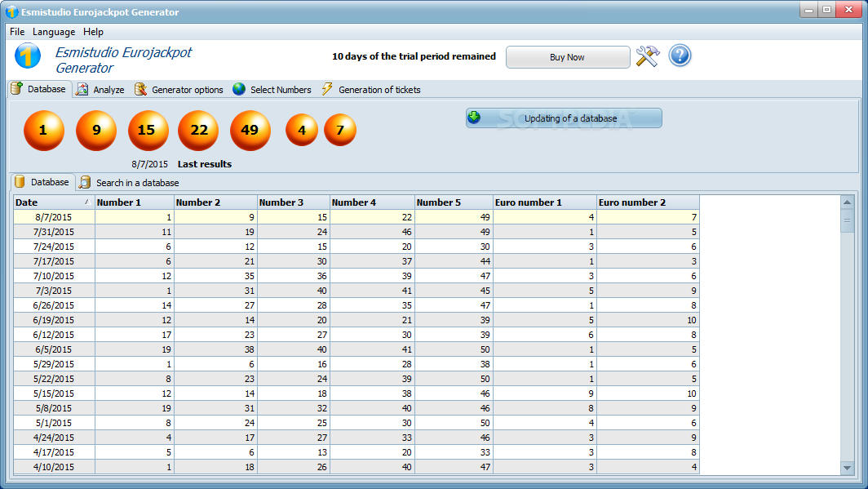868x489 pixels.
Task: Click the Generator options tab icon
Action: tap(140, 89)
